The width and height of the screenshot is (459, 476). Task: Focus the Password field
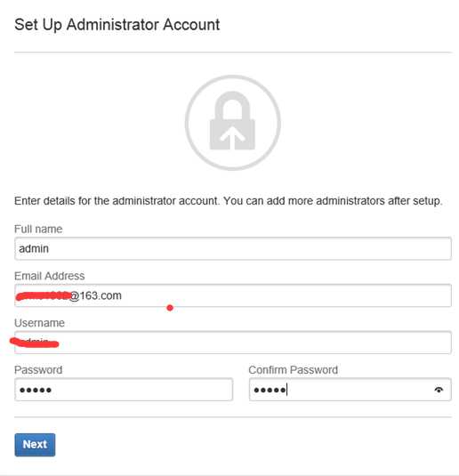point(124,390)
